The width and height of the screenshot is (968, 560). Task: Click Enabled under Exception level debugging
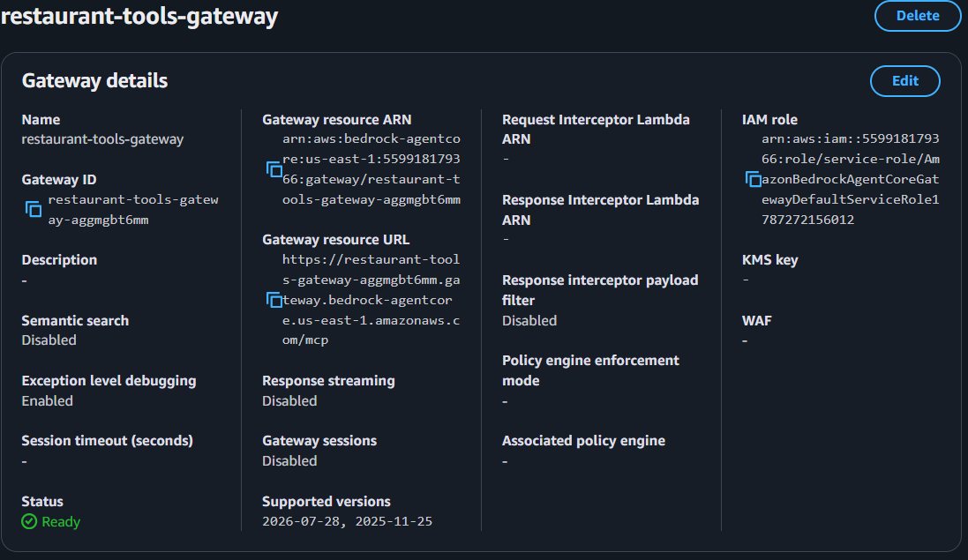point(47,401)
